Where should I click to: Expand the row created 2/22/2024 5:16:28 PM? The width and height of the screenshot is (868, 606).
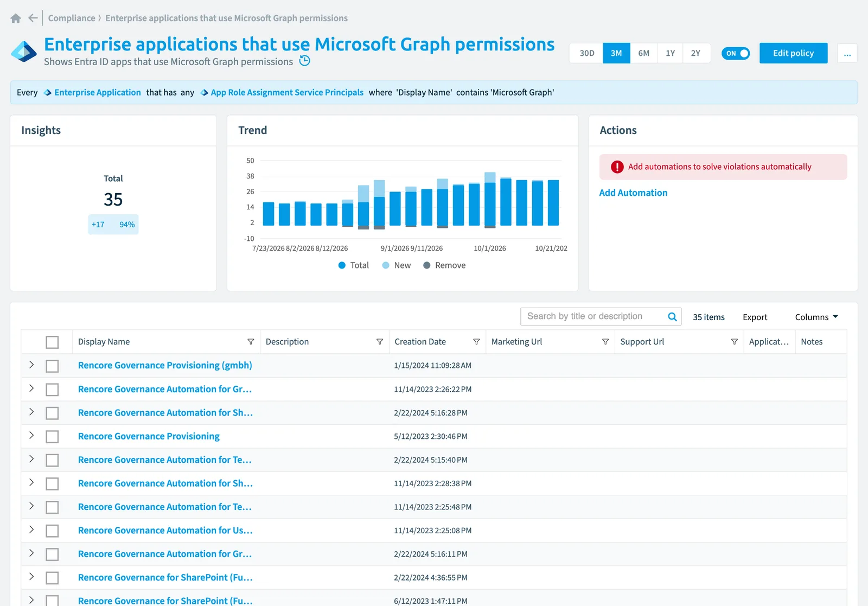coord(31,412)
